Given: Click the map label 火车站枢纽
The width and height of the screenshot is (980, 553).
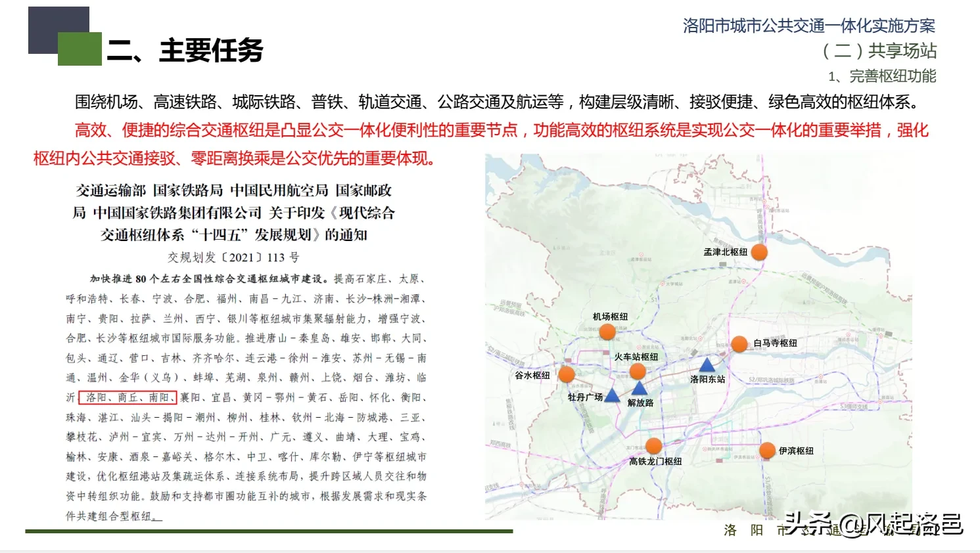Looking at the screenshot, I should [x=636, y=357].
